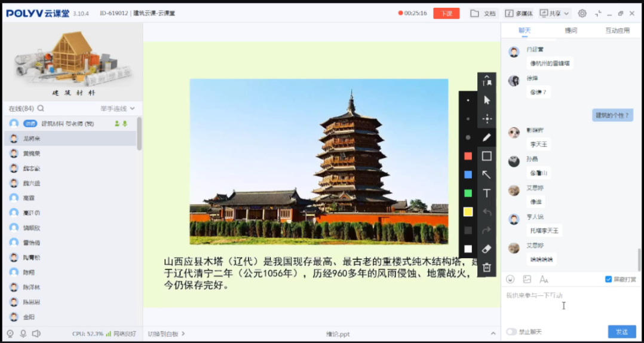Select the pencil drawing tool

[x=487, y=137]
